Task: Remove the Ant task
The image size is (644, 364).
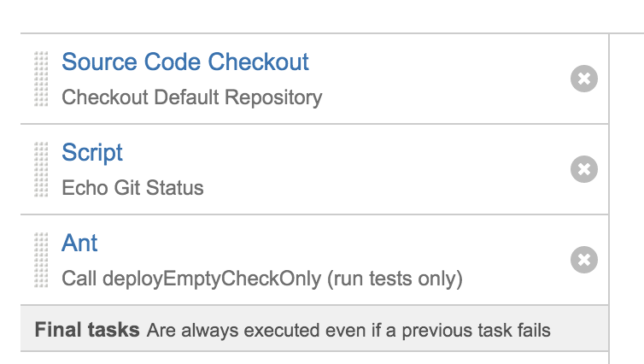Action: click(583, 259)
